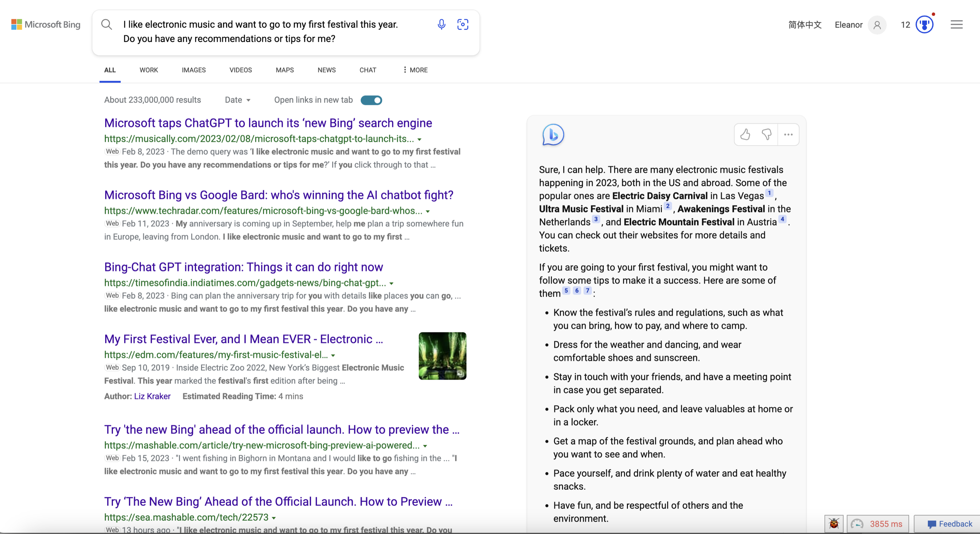Viewport: 980px width, 534px height.
Task: Start voice search with microphone icon
Action: click(441, 25)
